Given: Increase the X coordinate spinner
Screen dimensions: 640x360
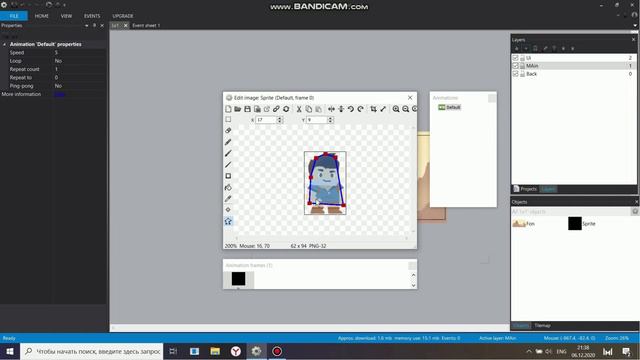Looking at the screenshot, I should pos(280,118).
